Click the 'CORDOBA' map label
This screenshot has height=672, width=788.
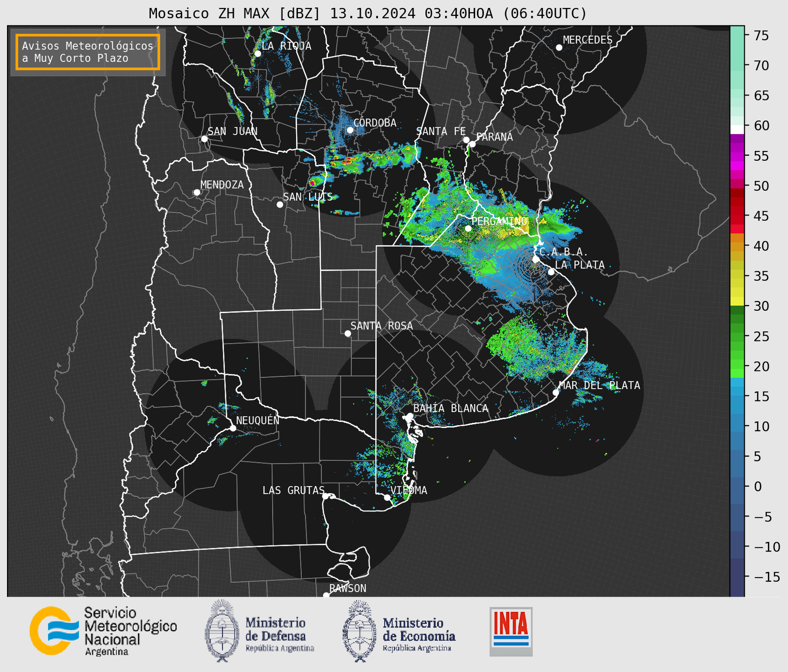click(x=375, y=123)
